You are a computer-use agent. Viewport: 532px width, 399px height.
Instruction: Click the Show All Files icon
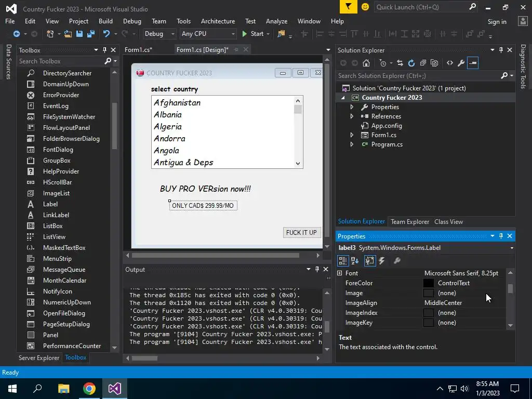pos(434,63)
